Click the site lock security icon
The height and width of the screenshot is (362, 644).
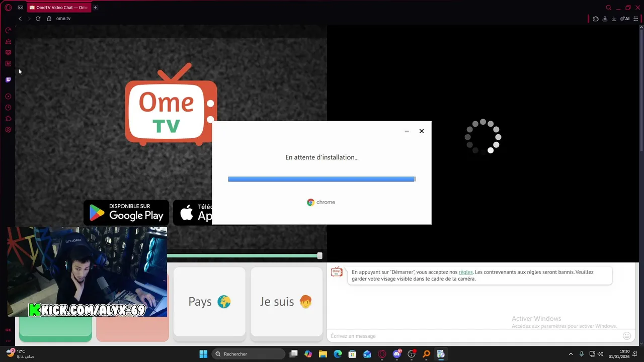[x=49, y=19]
